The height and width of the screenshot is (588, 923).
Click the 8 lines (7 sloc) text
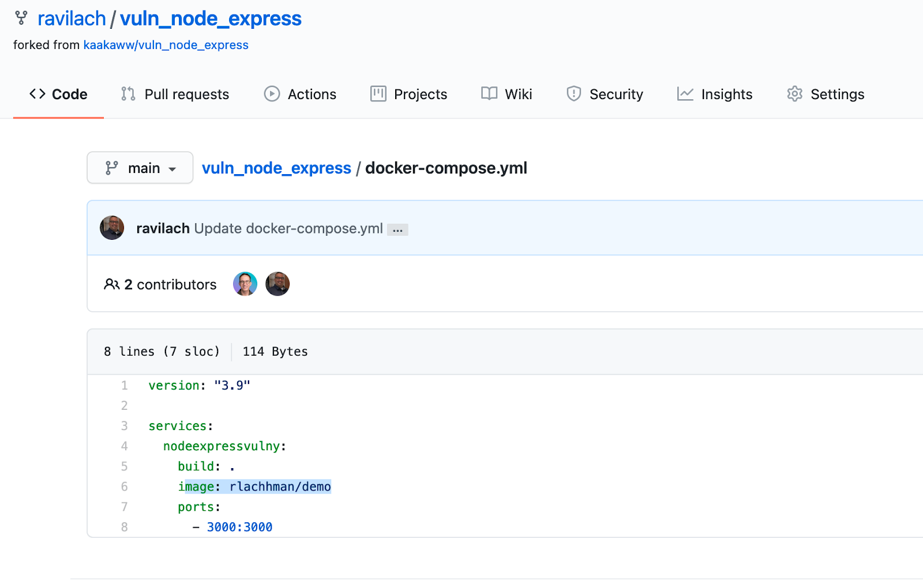[x=162, y=352]
